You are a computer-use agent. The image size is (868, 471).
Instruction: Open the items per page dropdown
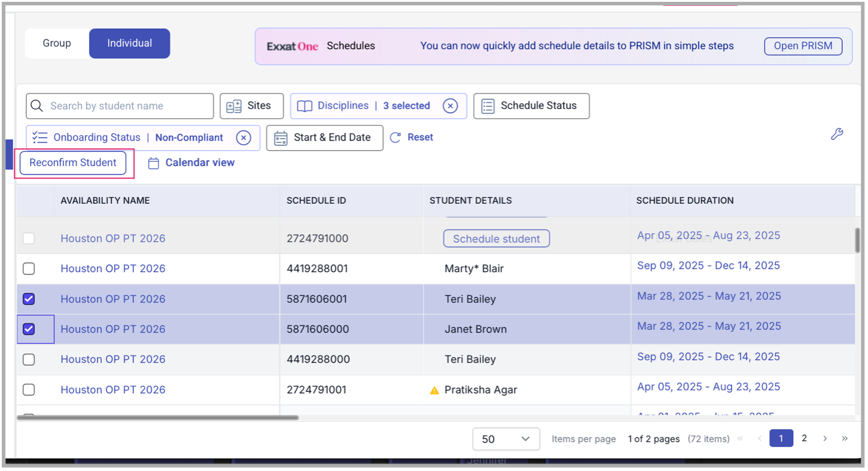point(505,439)
